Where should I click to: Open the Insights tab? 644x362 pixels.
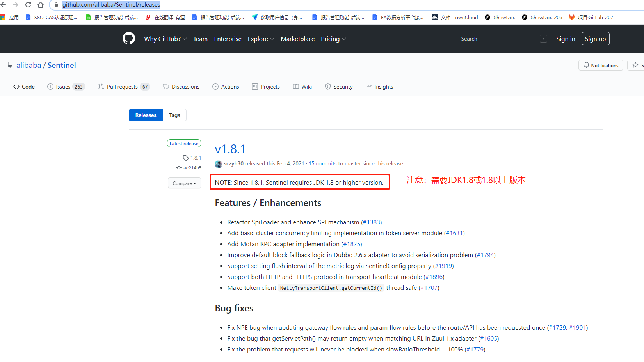coord(379,87)
